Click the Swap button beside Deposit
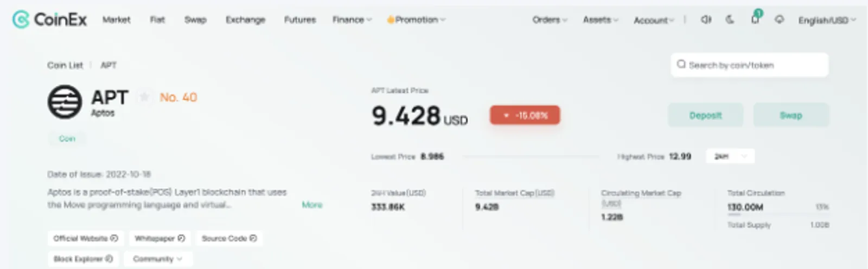 click(791, 115)
